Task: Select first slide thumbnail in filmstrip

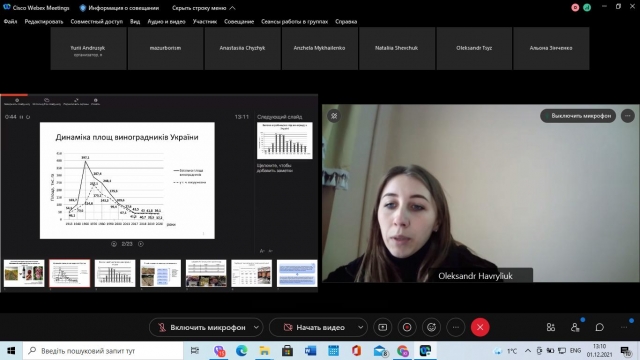Action: tap(24, 273)
